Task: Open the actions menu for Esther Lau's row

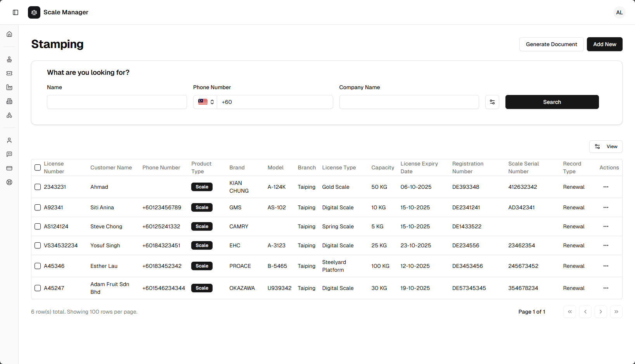Action: coord(606,266)
